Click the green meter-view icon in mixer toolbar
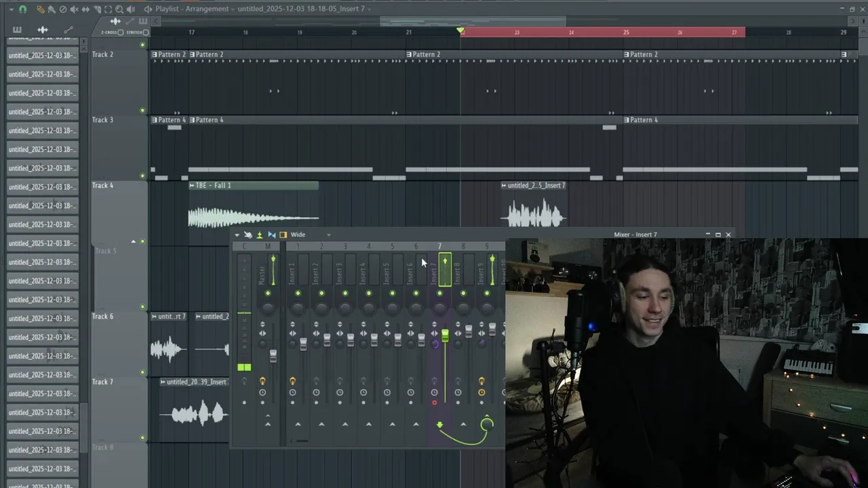 pos(259,235)
